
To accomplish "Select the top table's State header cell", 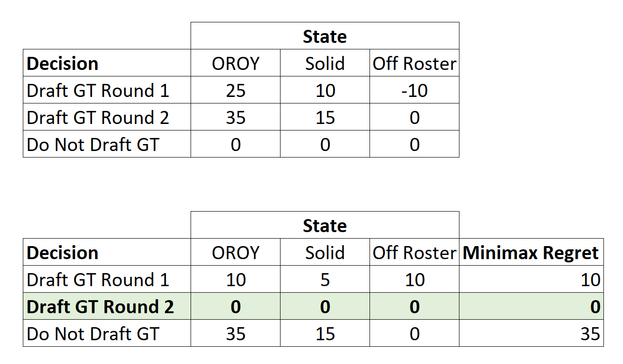I will coord(325,36).
